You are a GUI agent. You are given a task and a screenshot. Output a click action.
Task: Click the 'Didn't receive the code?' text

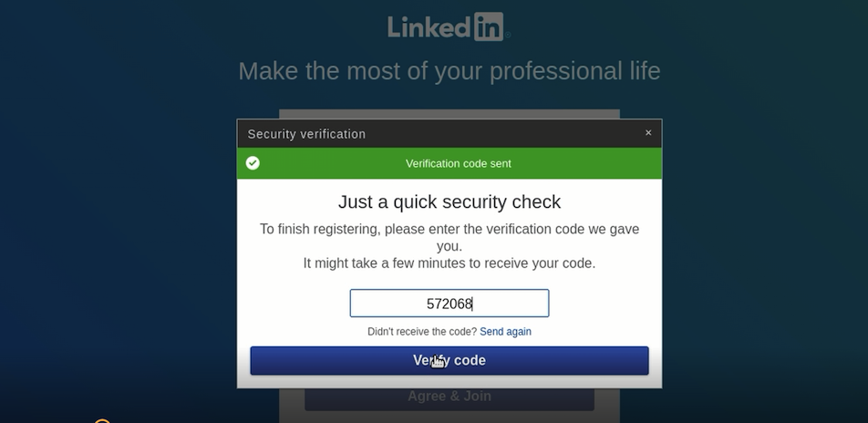click(x=422, y=332)
